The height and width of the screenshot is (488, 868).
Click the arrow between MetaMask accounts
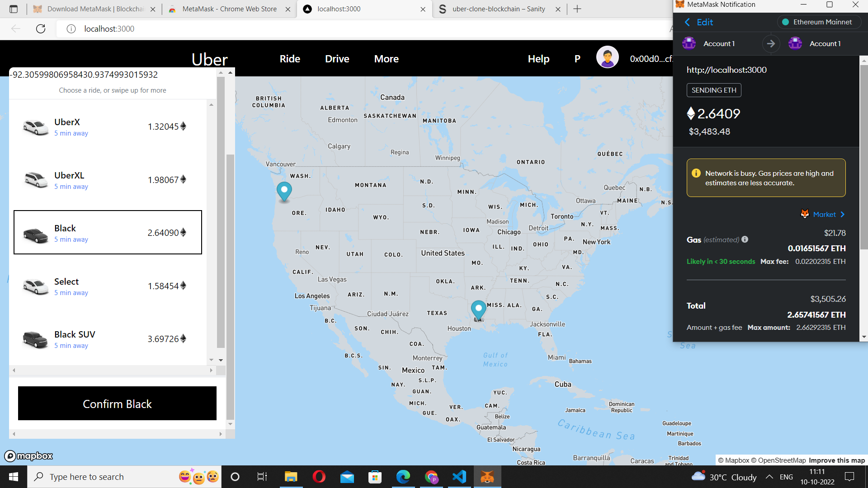771,44
